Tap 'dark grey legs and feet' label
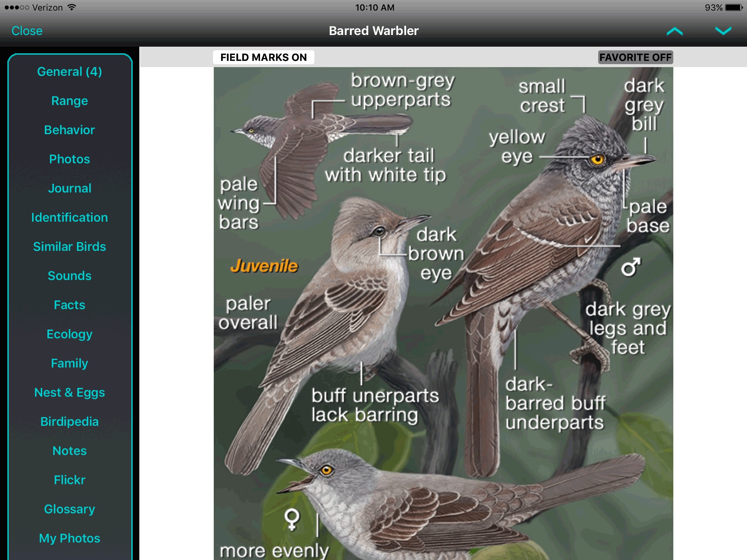Screen dimensions: 747x560 click(x=628, y=328)
